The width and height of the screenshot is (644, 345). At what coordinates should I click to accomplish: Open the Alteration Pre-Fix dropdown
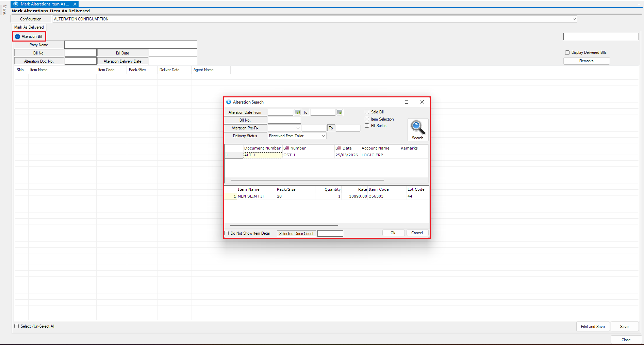298,128
